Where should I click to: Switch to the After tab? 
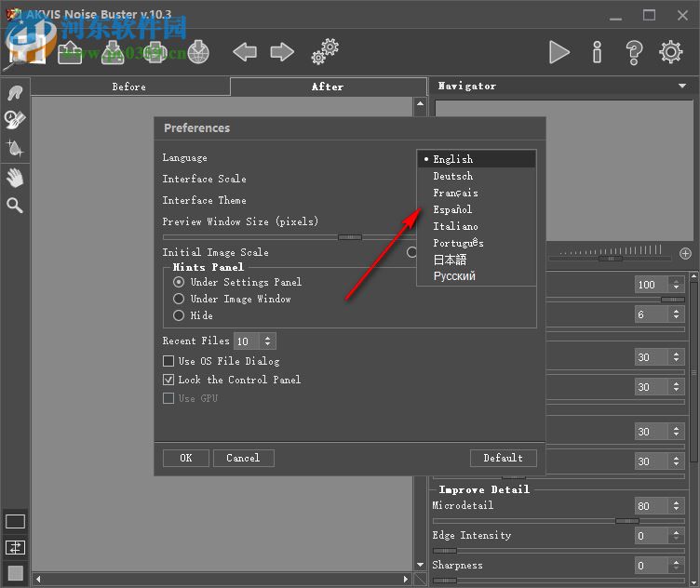pyautogui.click(x=328, y=87)
